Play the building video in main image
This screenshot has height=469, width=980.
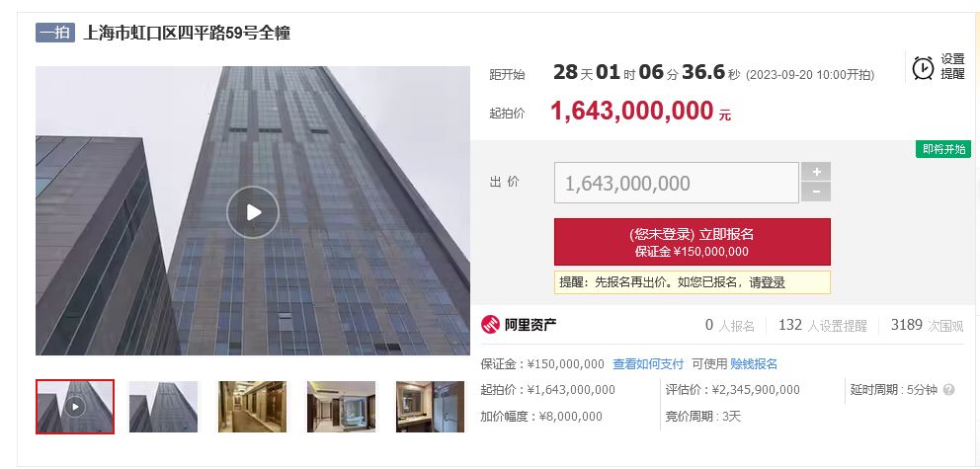[253, 212]
